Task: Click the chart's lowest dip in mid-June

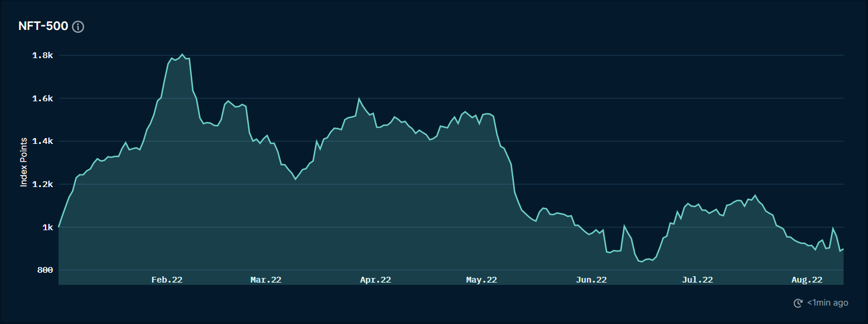Action: click(641, 261)
